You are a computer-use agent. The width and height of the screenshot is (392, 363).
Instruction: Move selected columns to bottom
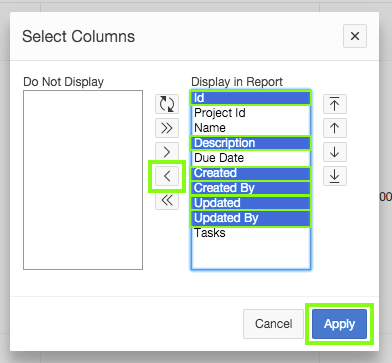[335, 176]
